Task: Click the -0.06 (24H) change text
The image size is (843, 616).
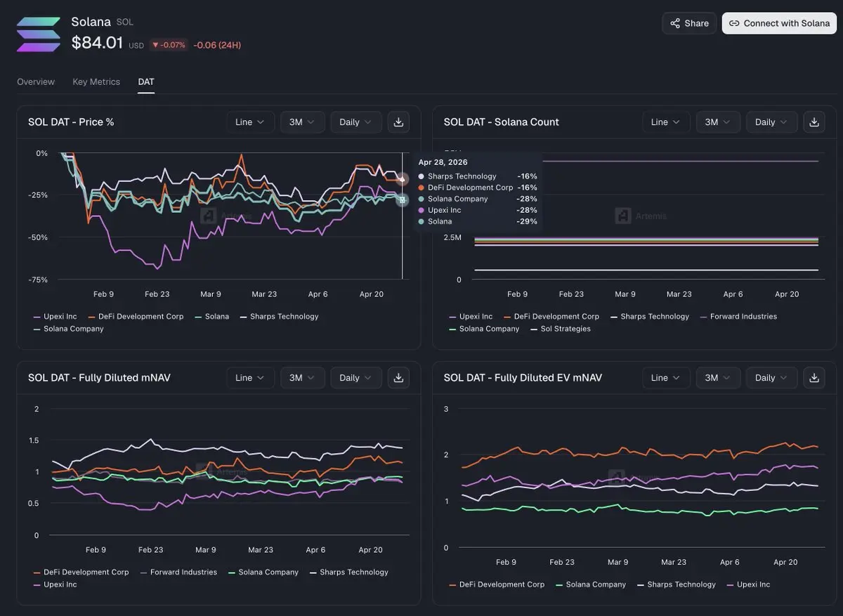Action: pos(217,45)
